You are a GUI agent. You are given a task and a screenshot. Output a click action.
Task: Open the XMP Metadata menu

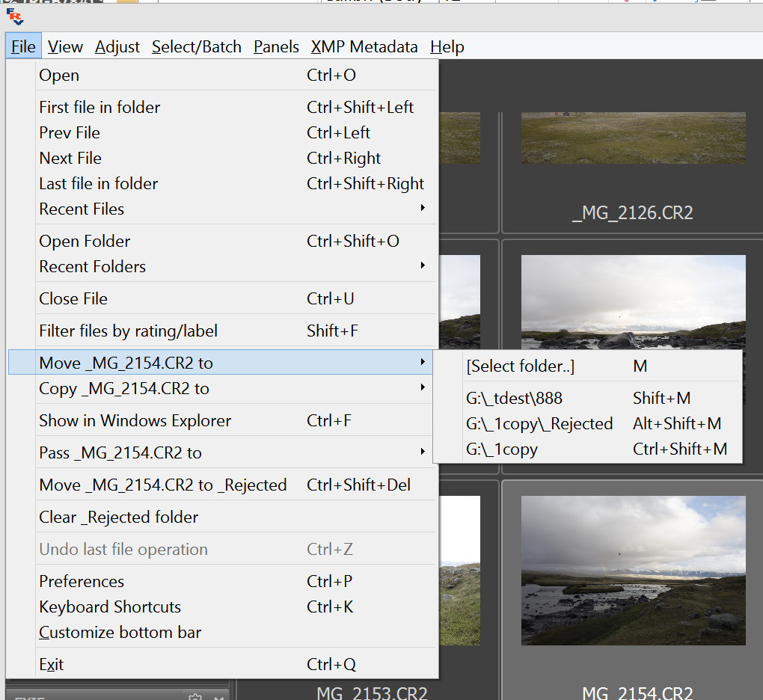(x=364, y=46)
